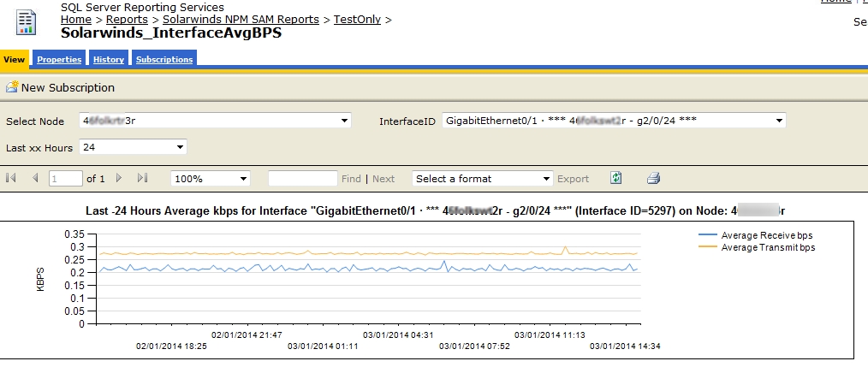Open the History tab
The height and width of the screenshot is (373, 868).
click(x=109, y=60)
